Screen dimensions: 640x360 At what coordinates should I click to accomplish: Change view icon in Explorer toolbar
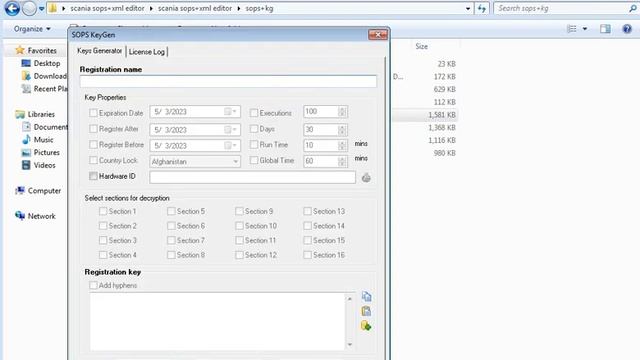coord(572,29)
